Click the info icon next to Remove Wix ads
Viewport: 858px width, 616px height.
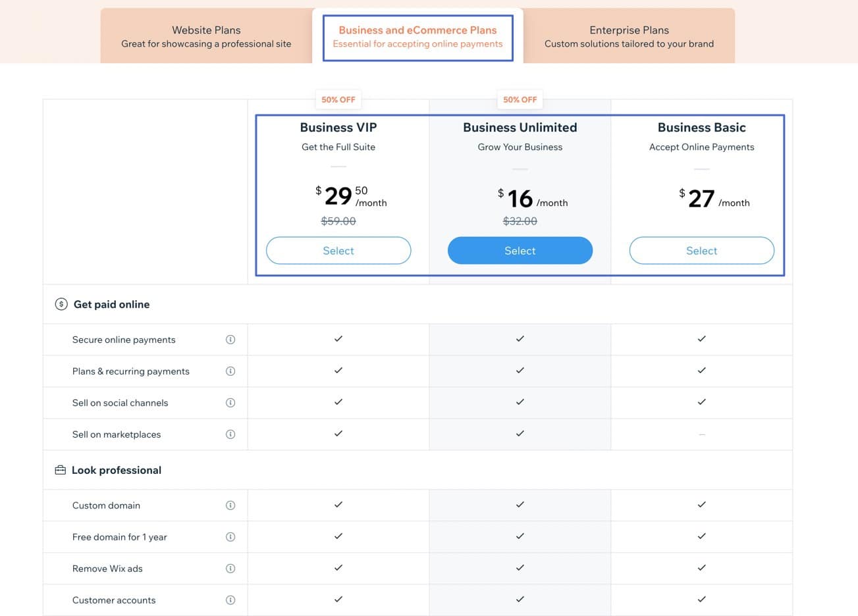(230, 568)
